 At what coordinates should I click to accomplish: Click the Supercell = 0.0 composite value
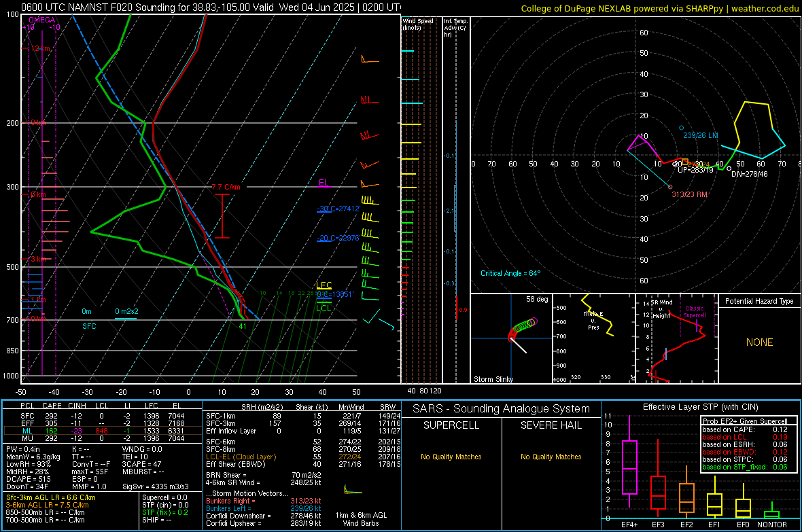tap(164, 498)
